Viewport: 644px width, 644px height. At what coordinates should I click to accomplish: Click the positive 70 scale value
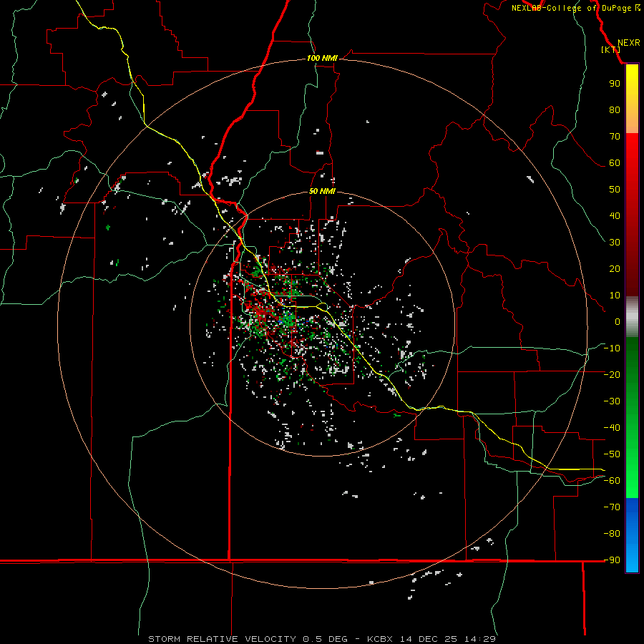[615, 137]
